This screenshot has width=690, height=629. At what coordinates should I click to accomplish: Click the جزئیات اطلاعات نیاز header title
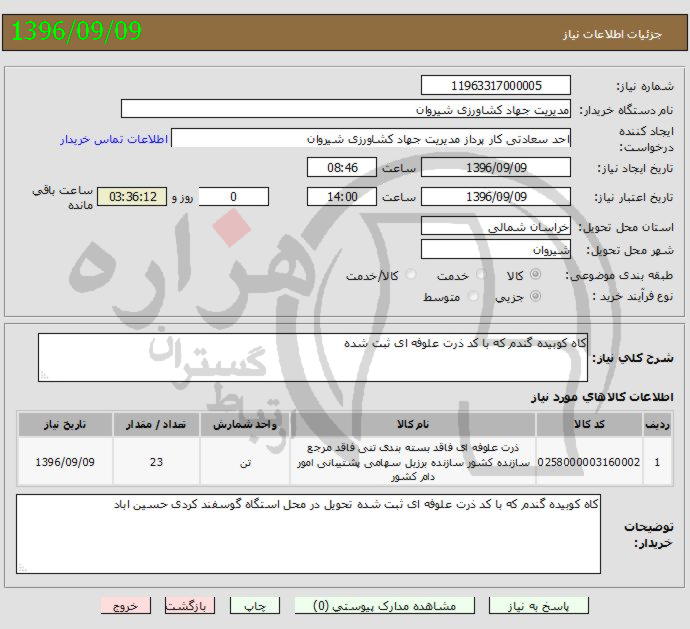coord(612,34)
